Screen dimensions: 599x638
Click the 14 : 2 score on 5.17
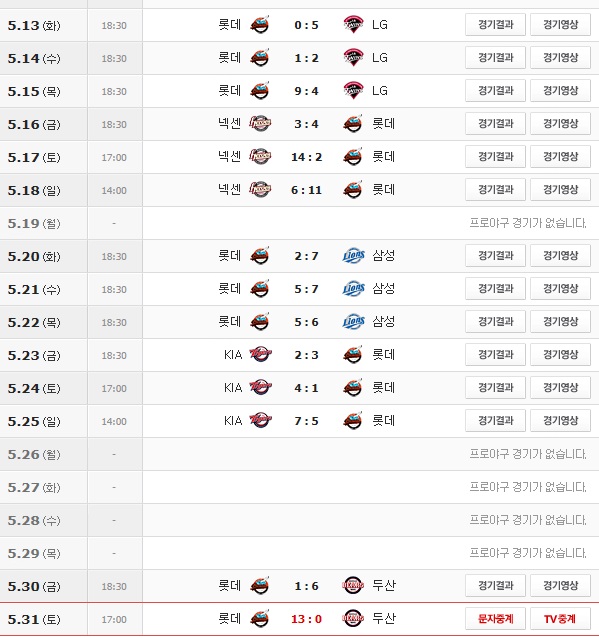click(x=306, y=157)
